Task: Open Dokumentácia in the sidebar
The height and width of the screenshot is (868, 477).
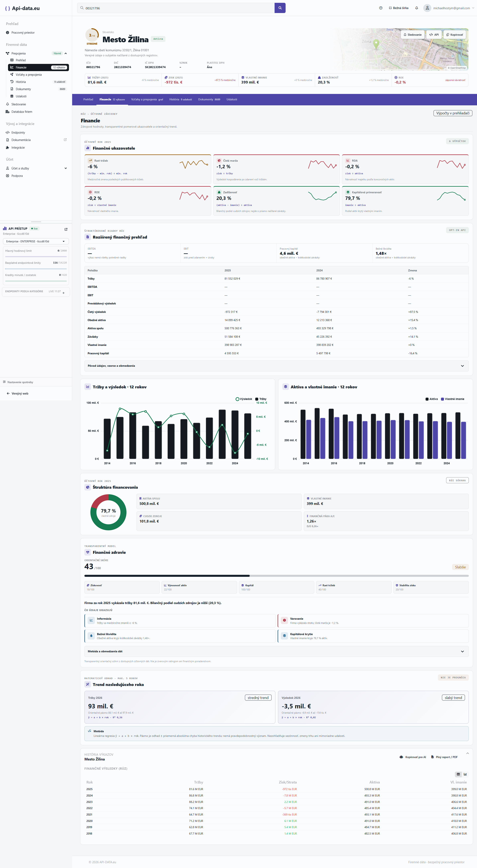Action: click(x=36, y=140)
